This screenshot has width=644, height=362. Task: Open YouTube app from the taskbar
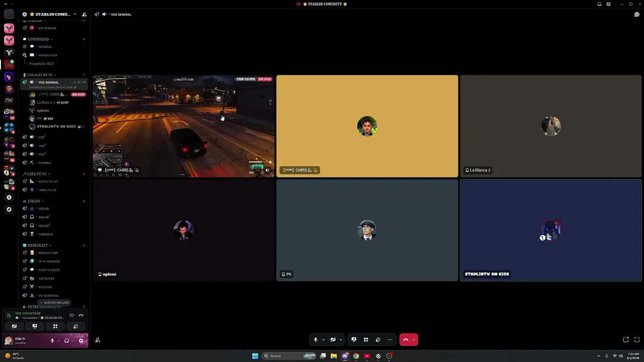tap(367, 356)
